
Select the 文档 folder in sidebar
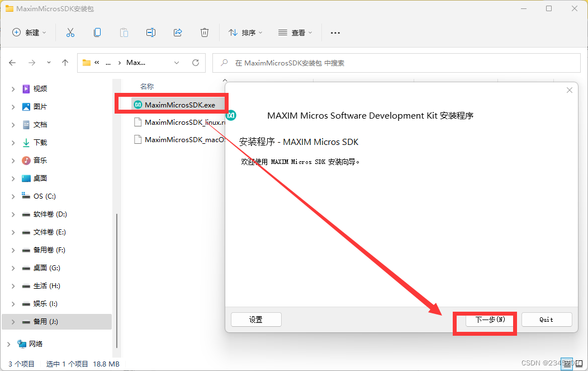point(40,125)
